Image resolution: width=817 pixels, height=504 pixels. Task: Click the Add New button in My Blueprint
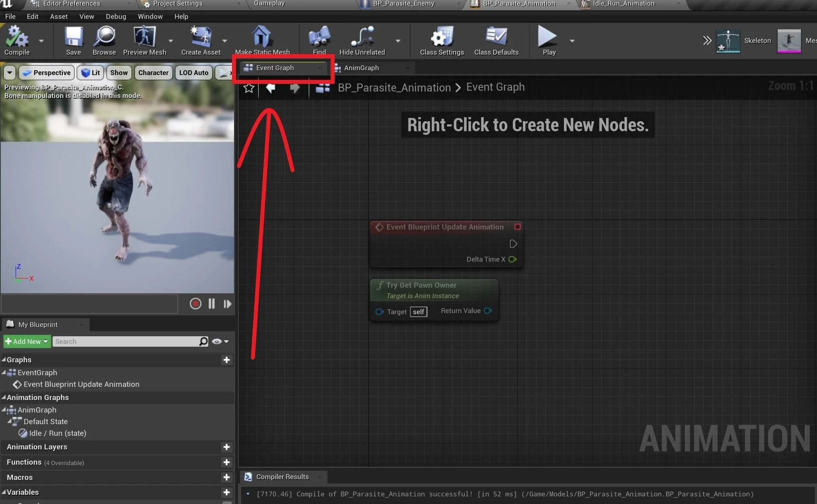point(26,341)
